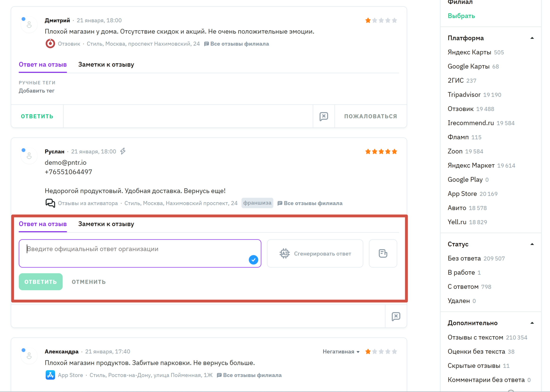
Task: Collapse the Статус filter section
Action: [x=532, y=244]
